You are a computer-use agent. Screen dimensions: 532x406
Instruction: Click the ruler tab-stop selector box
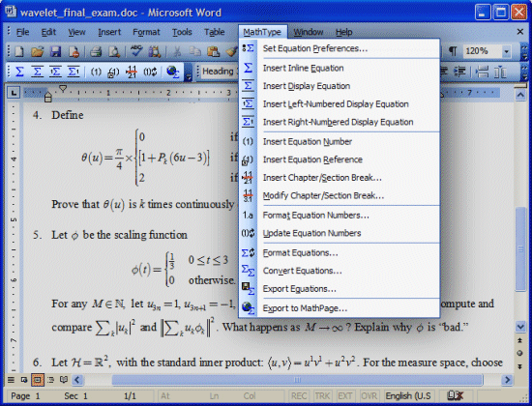[x=14, y=92]
